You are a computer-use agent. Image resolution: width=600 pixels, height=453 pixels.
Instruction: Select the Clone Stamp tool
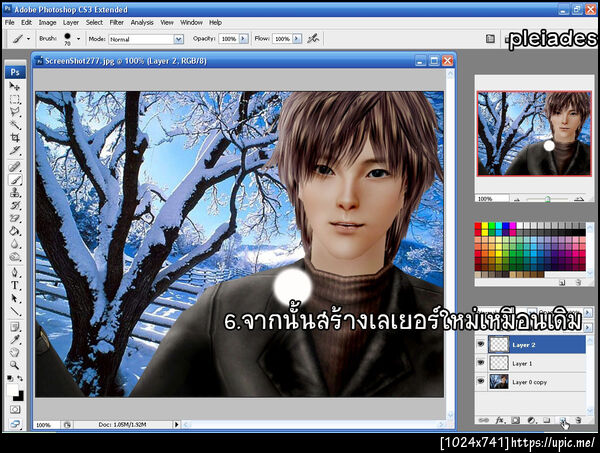[14, 192]
